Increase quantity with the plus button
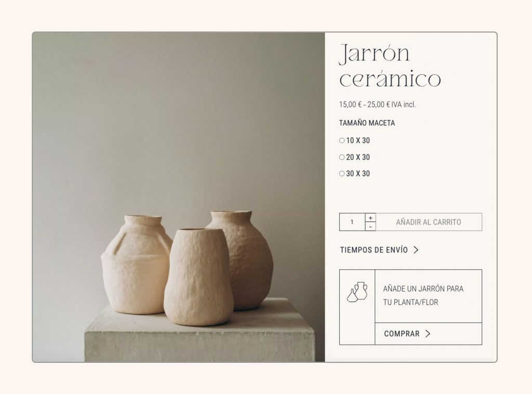 point(370,218)
